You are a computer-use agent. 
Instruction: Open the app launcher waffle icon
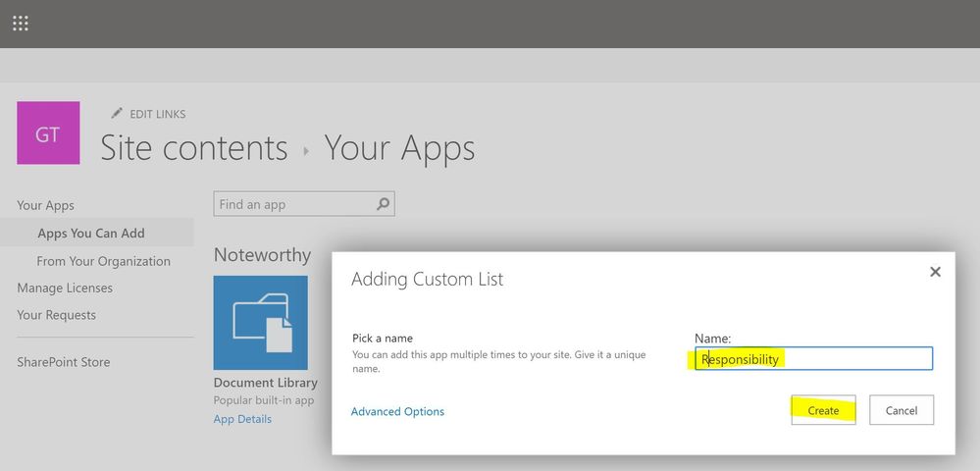[x=21, y=24]
